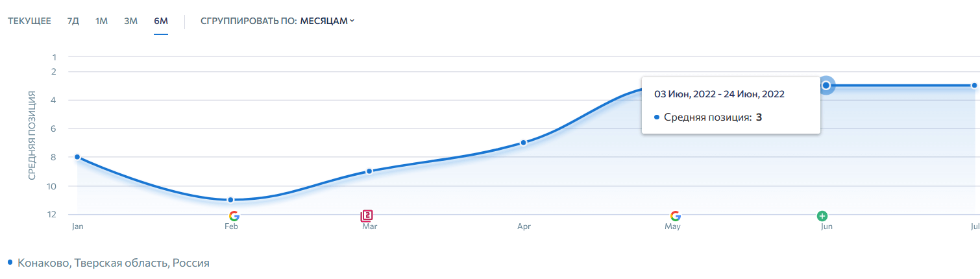This screenshot has width=980, height=279.
Task: Click the tooltip date range text
Action: pyautogui.click(x=719, y=94)
